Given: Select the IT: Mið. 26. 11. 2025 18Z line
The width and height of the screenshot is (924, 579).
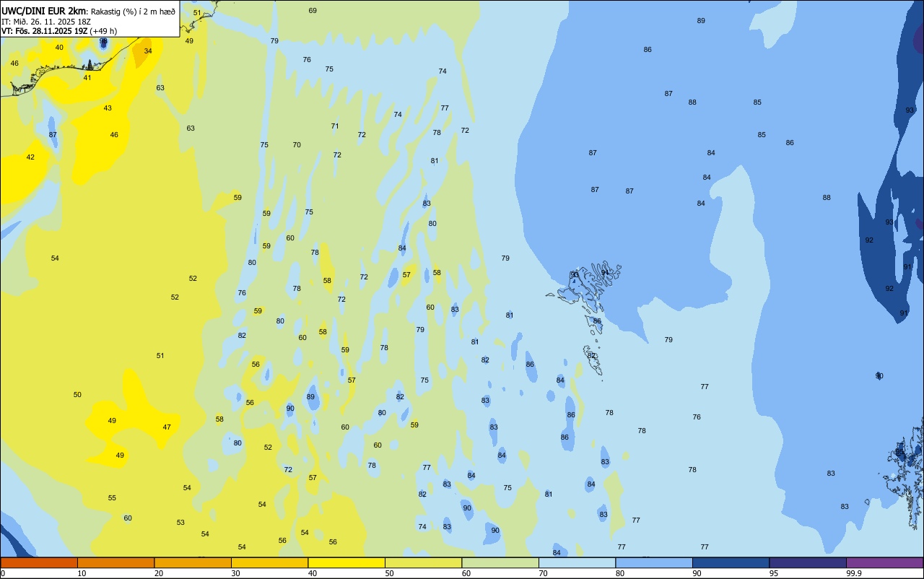Looking at the screenshot, I should click(x=46, y=22).
